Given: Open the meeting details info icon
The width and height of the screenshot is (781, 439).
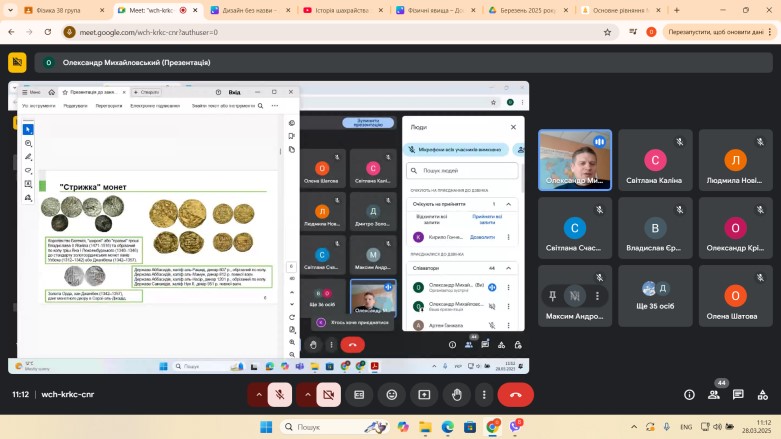Looking at the screenshot, I should (x=689, y=395).
